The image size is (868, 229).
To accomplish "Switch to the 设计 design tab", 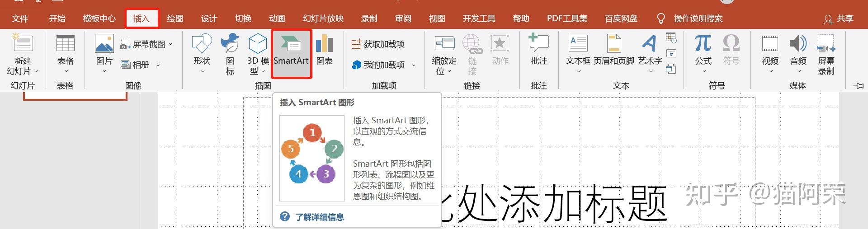I will [209, 19].
